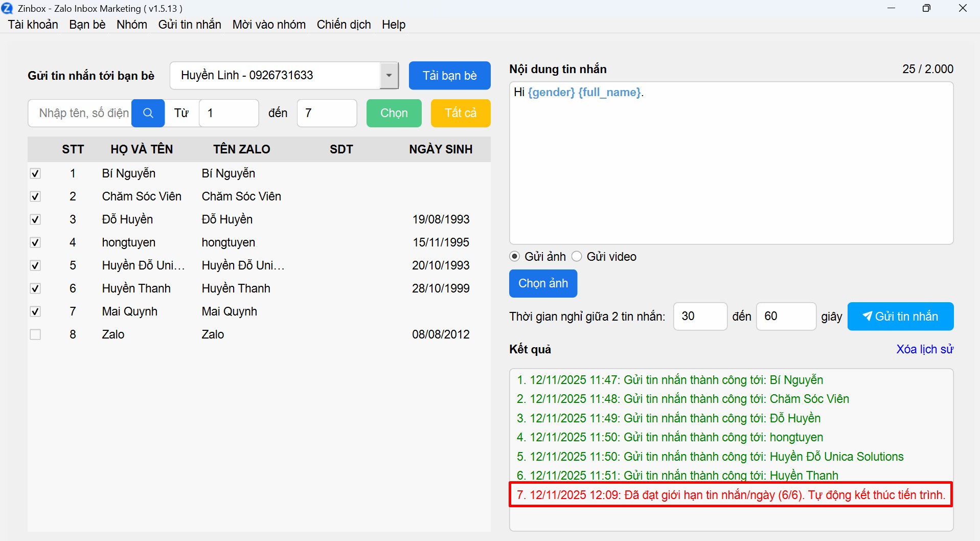Click the Xóa lịch sử link

point(924,349)
